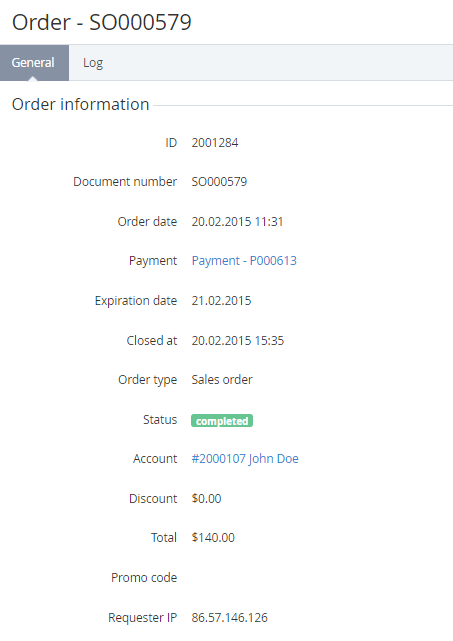Image resolution: width=453 pixels, height=641 pixels.
Task: Click the Order - SO000579 page title
Action: point(102,22)
